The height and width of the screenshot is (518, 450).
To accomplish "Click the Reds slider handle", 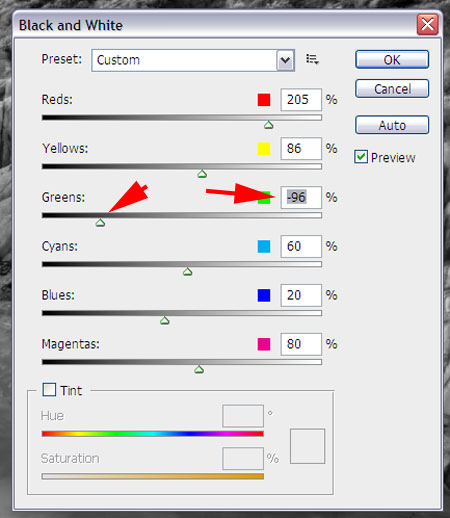I will (269, 125).
